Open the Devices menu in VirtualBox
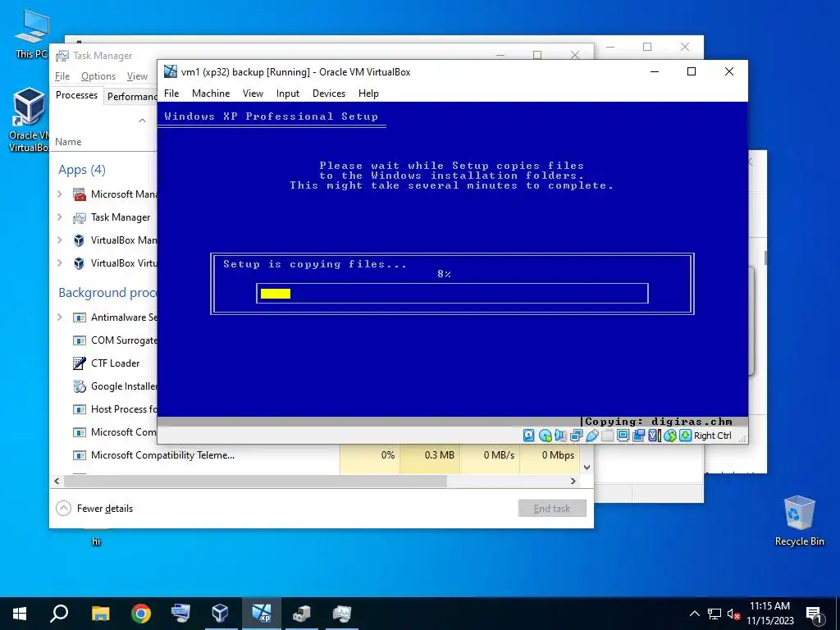Screen dimensions: 840x630 329,94
